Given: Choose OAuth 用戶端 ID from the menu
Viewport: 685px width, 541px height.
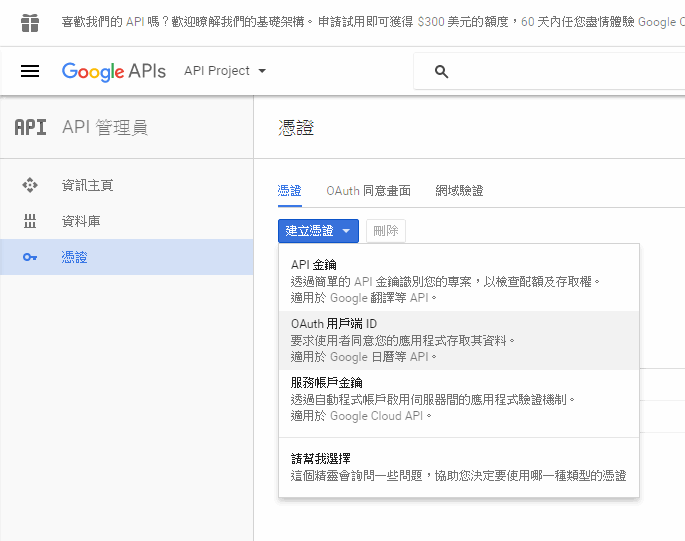Looking at the screenshot, I should tap(458, 340).
